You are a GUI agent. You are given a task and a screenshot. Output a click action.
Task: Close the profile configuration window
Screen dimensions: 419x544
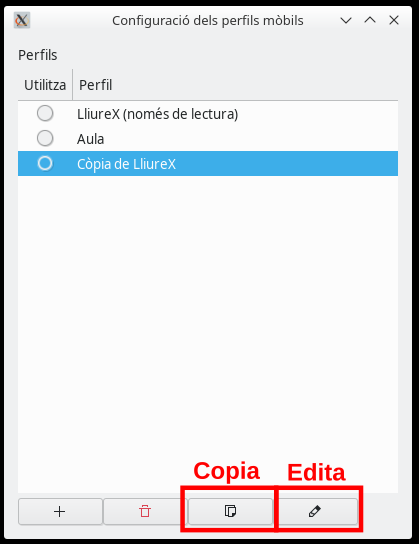[x=394, y=20]
